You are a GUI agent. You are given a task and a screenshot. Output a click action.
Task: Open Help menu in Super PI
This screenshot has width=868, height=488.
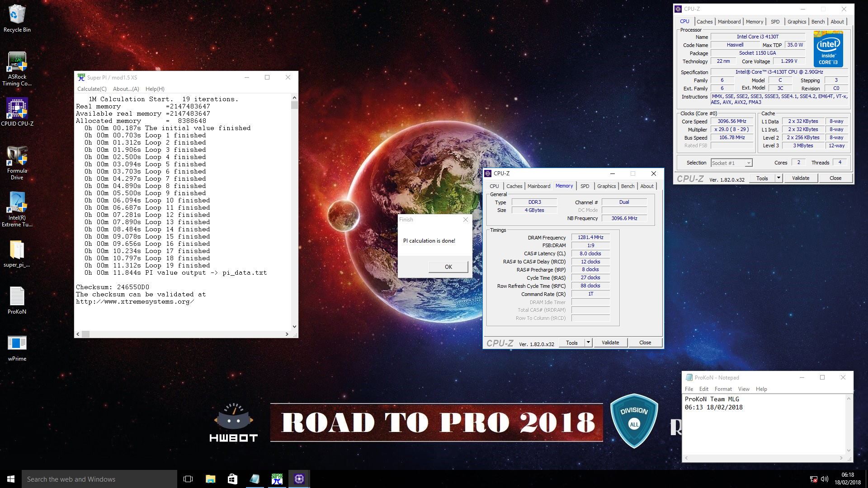click(x=155, y=89)
